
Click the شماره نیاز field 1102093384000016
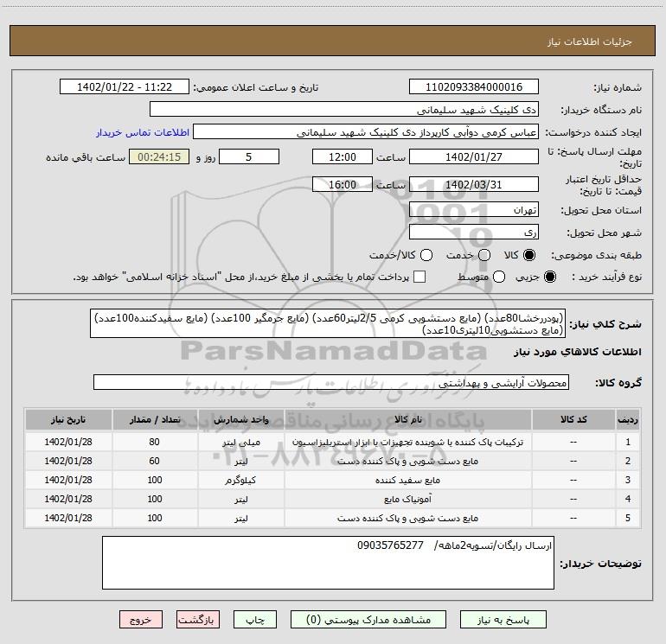pyautogui.click(x=474, y=86)
